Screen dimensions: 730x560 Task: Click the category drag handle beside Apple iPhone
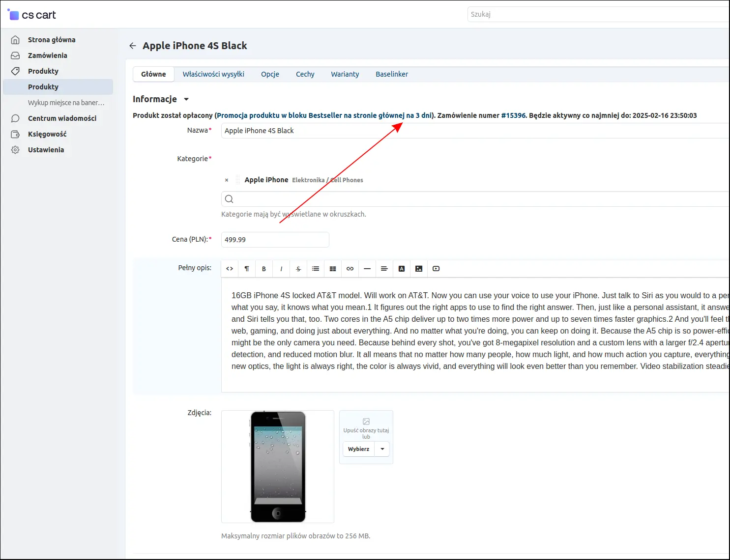point(237,180)
